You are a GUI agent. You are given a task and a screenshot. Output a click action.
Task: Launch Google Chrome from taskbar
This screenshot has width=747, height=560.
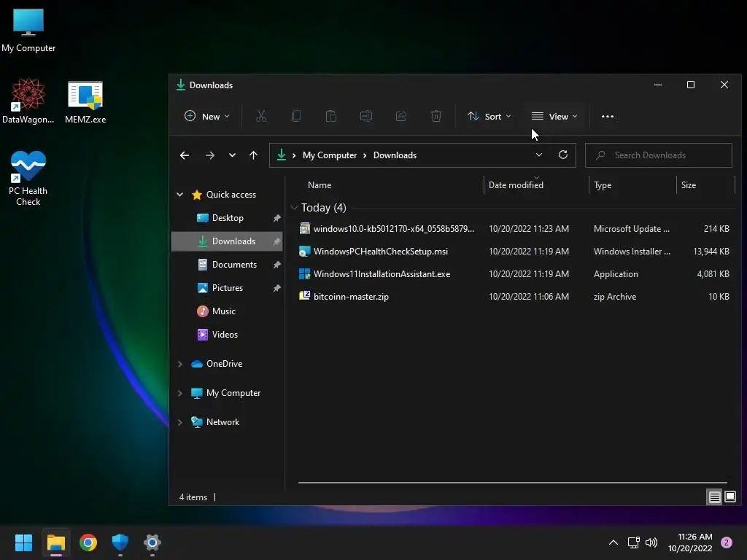click(x=88, y=542)
